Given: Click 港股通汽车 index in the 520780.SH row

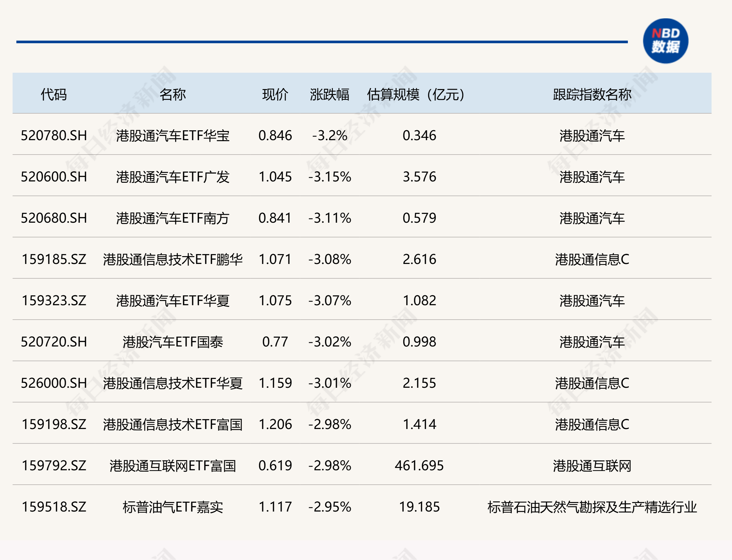Looking at the screenshot, I should point(592,136).
